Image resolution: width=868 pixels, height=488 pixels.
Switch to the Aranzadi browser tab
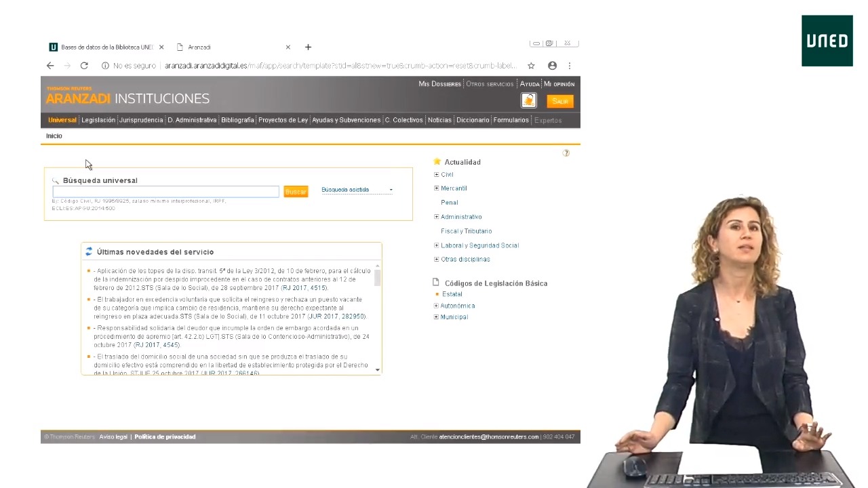(233, 47)
